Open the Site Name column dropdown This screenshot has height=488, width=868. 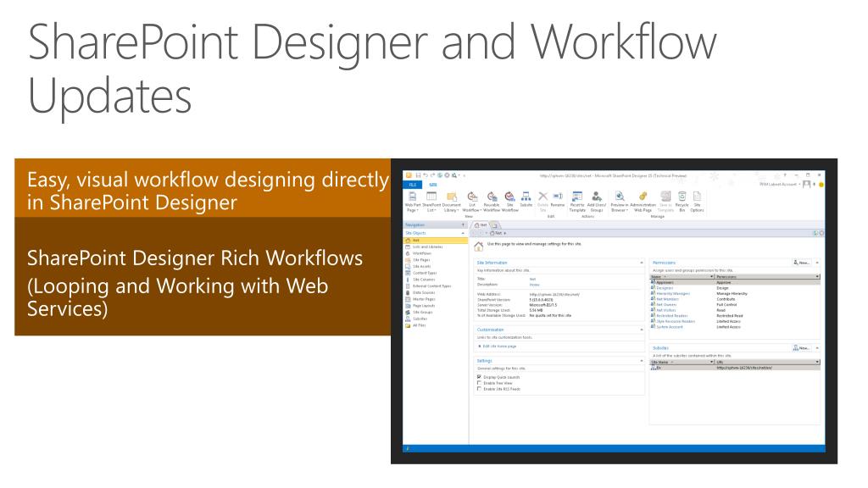click(x=712, y=362)
